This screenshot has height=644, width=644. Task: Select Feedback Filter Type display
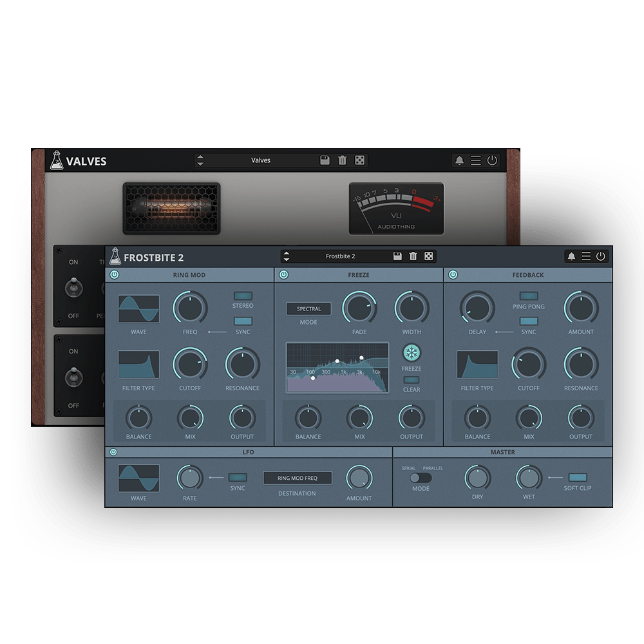coord(477,365)
